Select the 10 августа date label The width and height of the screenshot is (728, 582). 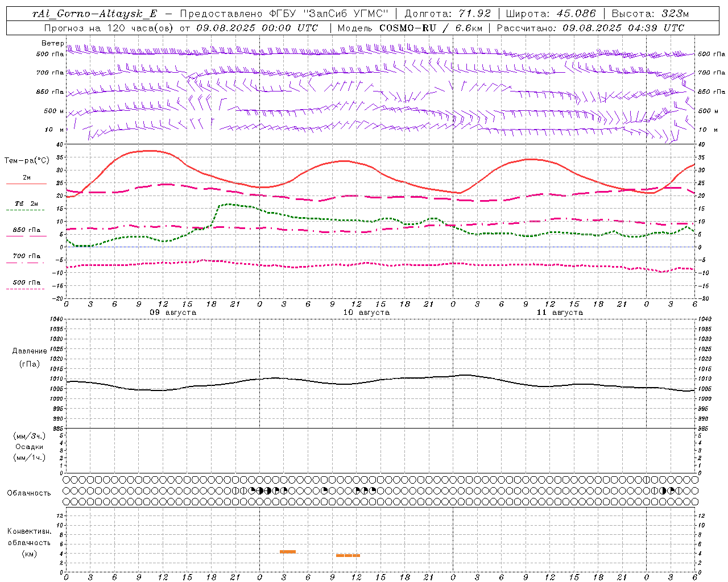click(x=366, y=313)
